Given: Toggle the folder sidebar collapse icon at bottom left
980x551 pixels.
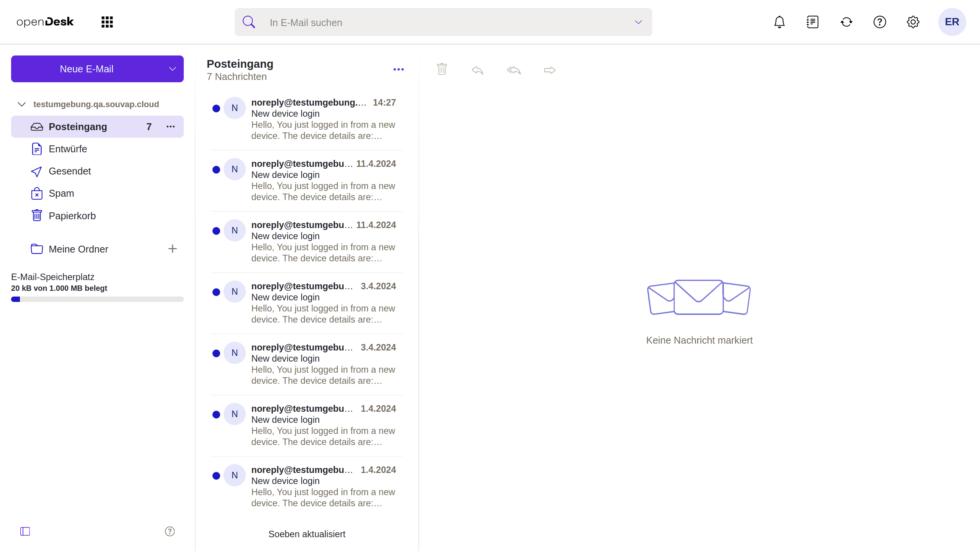Looking at the screenshot, I should point(24,531).
